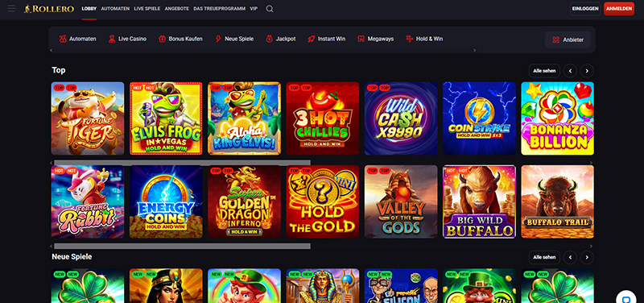Click Alle sehen in Neue Spiele section

point(544,258)
